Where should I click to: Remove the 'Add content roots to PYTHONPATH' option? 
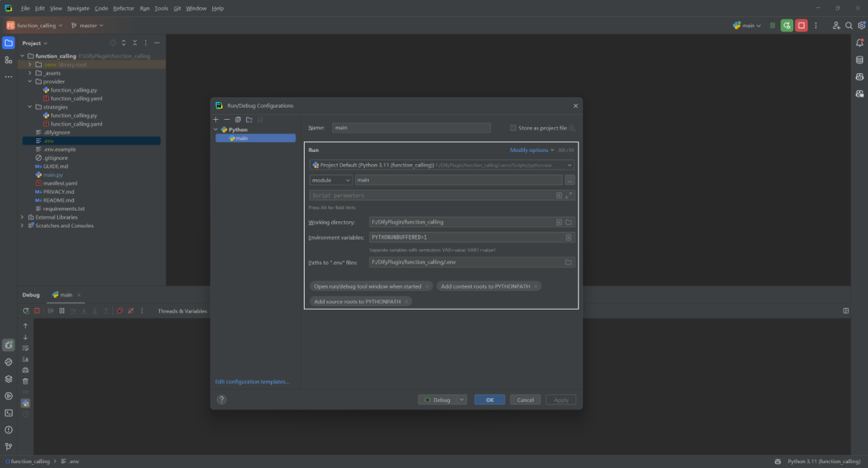536,286
